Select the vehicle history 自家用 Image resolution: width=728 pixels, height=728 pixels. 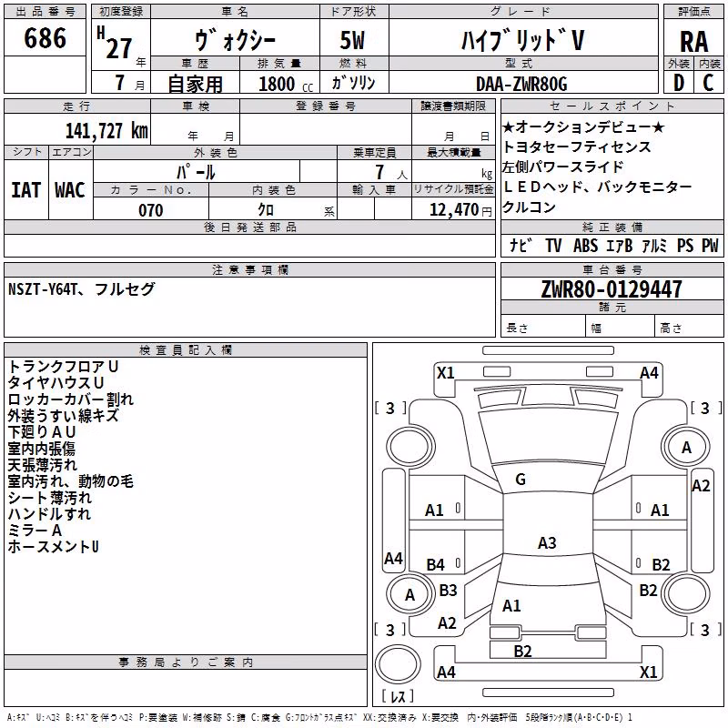point(195,84)
